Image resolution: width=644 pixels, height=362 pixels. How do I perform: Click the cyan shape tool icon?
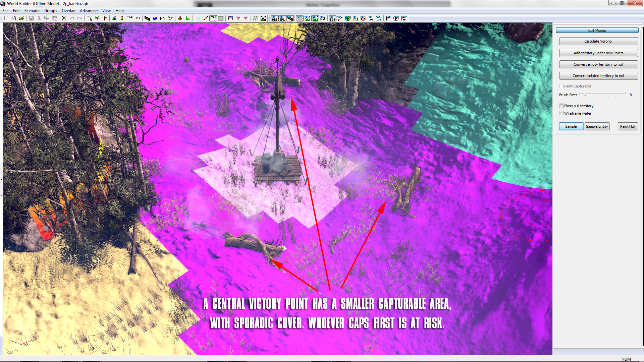point(198,18)
